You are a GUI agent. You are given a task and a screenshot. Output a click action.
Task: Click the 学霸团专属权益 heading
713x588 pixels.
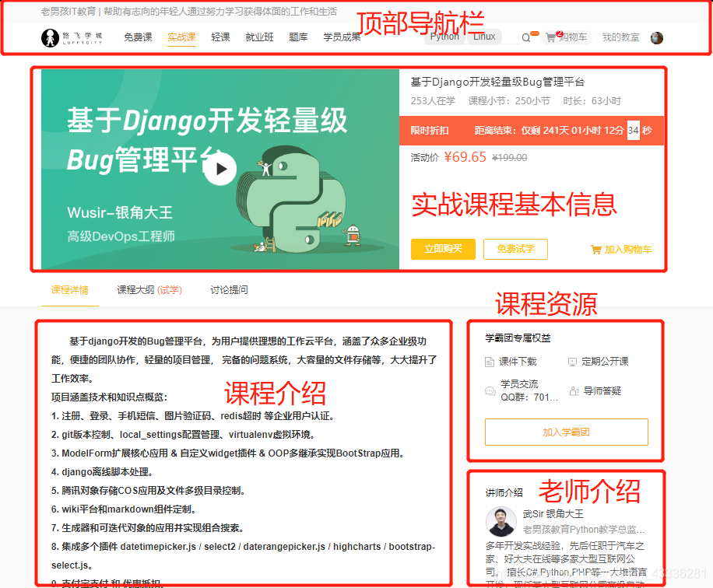(518, 338)
